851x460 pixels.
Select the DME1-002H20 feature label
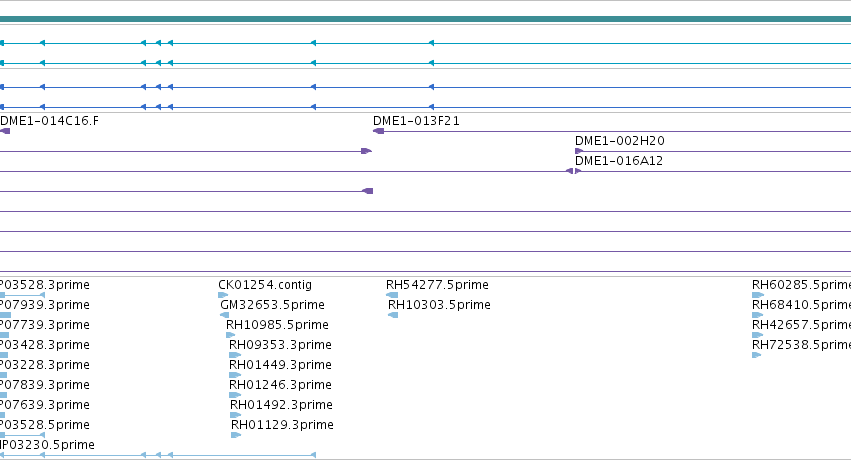tap(620, 141)
